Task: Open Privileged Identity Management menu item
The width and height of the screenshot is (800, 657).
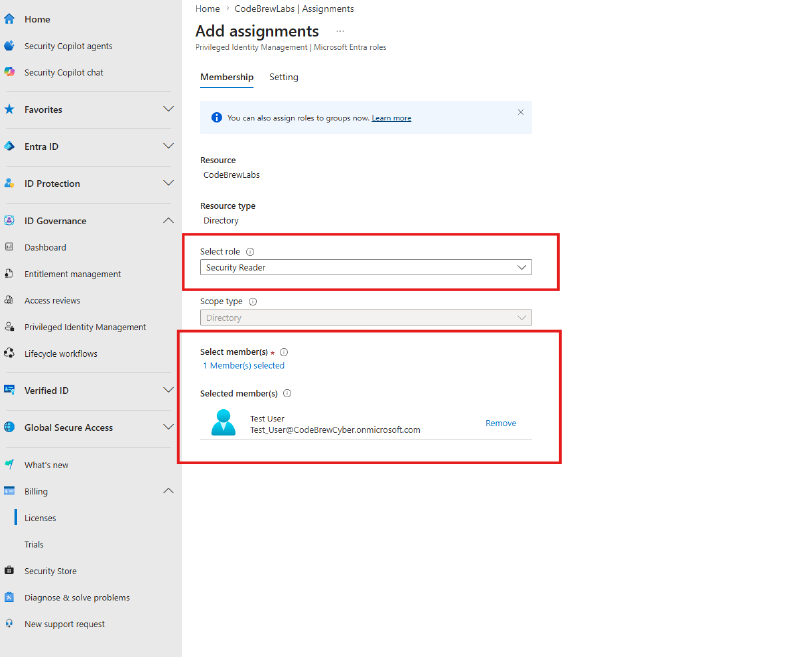Action: click(85, 327)
